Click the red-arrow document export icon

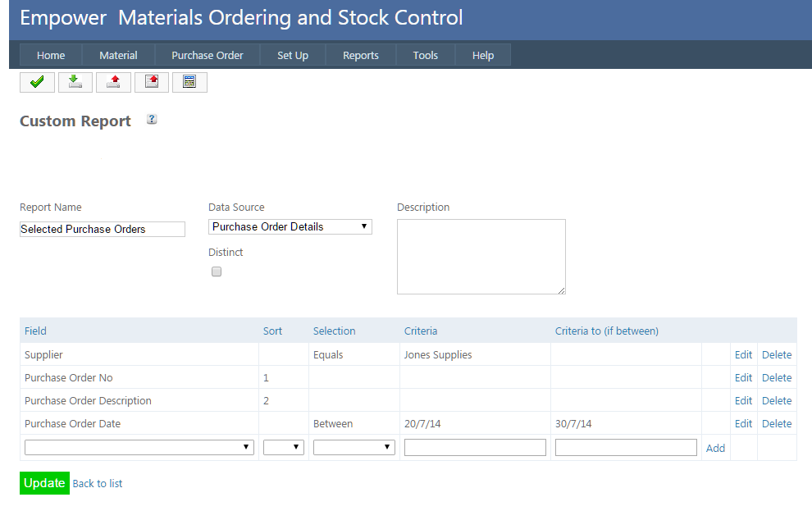(x=152, y=82)
